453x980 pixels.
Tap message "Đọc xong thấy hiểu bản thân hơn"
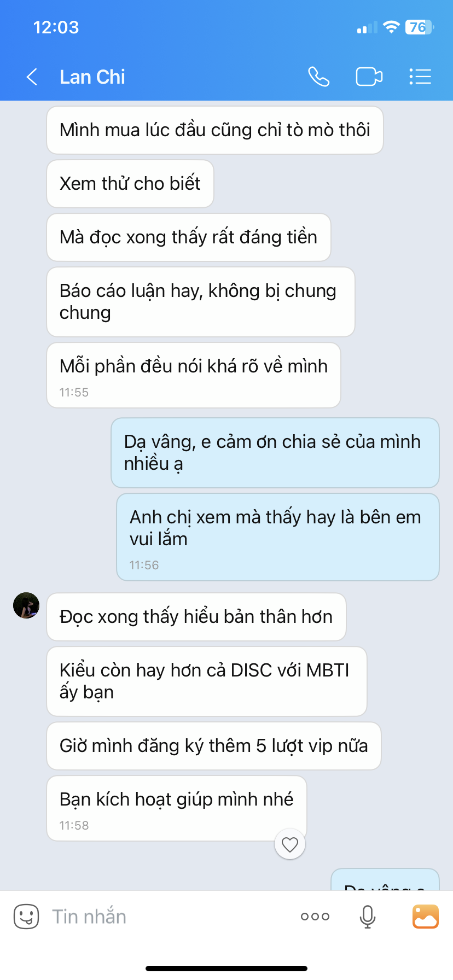[196, 617]
